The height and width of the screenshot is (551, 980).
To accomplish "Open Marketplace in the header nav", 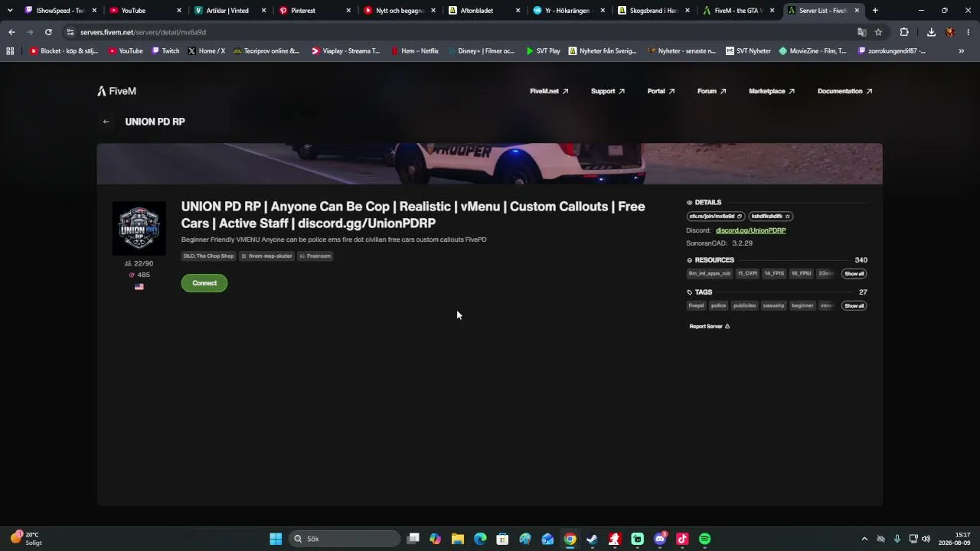I will point(772,91).
